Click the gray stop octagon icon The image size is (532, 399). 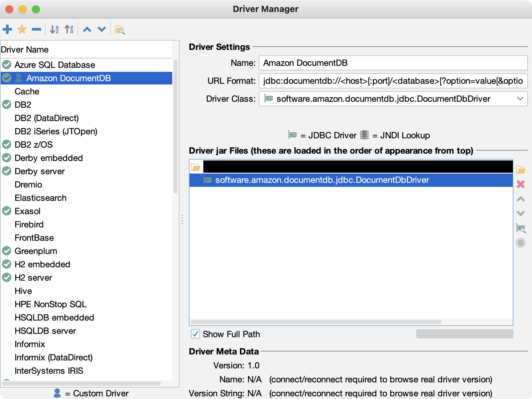(521, 243)
